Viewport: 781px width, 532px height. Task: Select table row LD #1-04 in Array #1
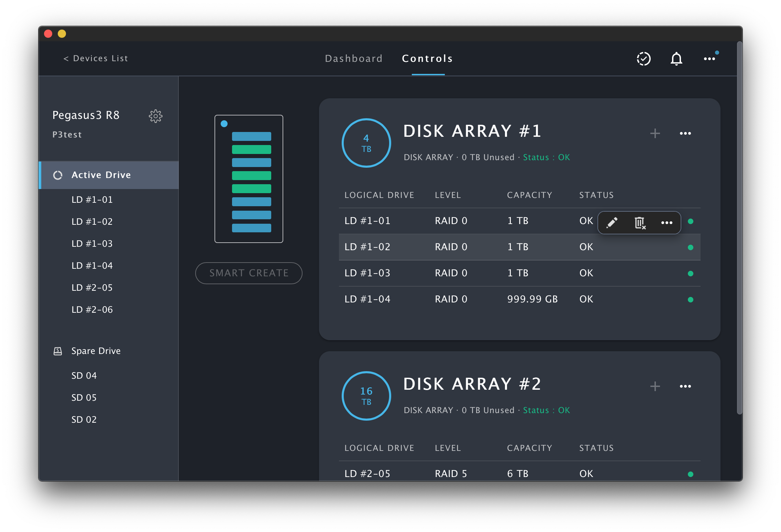tap(519, 299)
